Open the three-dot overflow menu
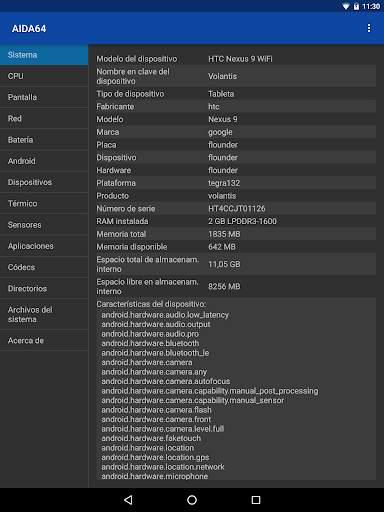The height and width of the screenshot is (512, 384). pos(369,28)
